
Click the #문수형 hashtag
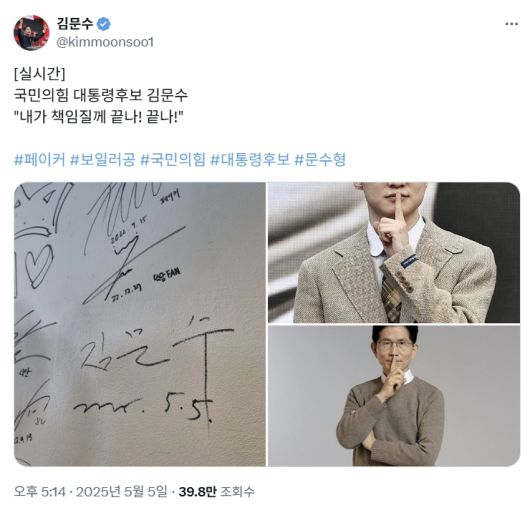click(320, 159)
